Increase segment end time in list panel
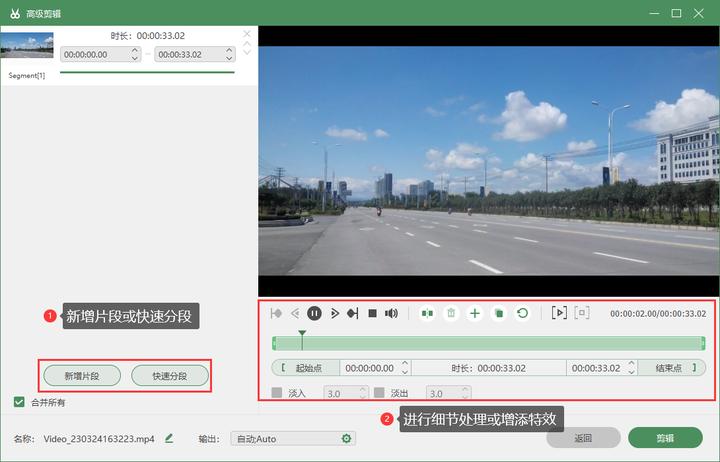 (229, 50)
